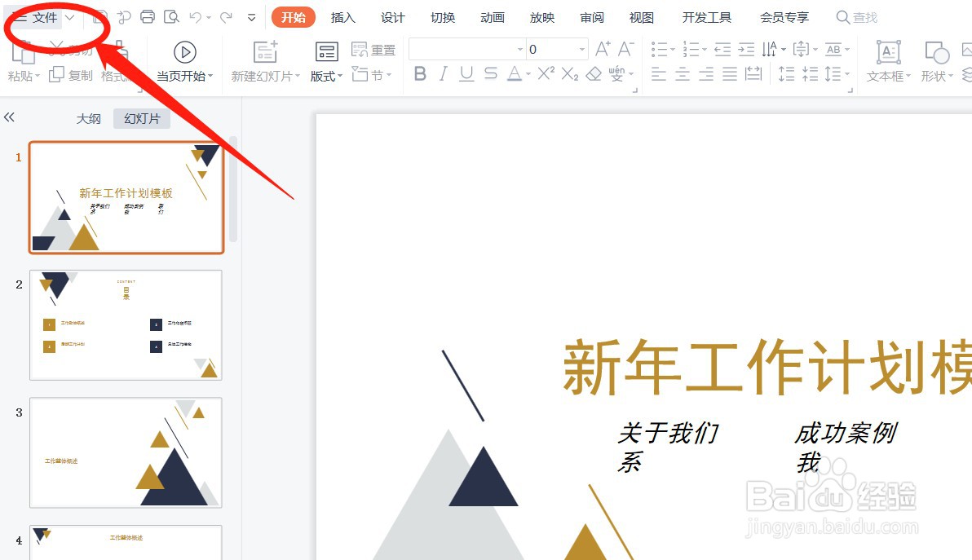Toggle strikethrough formatting
This screenshot has width=972, height=560.
(490, 74)
